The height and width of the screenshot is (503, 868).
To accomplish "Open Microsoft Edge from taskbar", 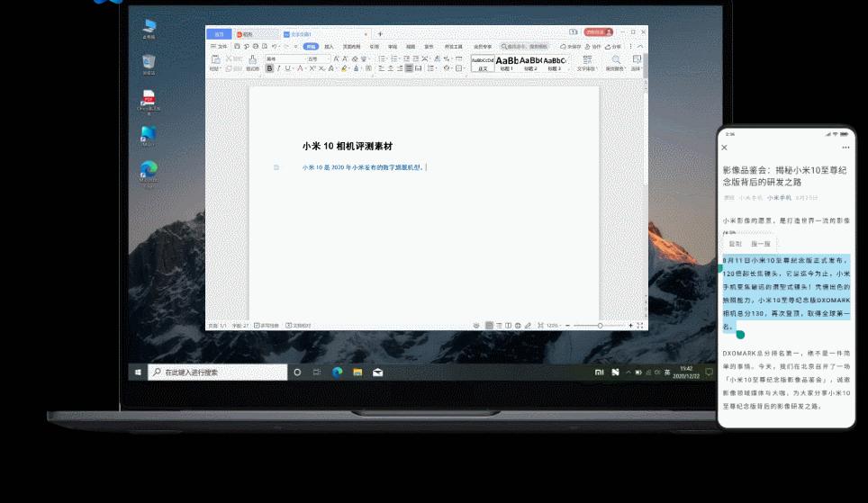I will point(337,373).
